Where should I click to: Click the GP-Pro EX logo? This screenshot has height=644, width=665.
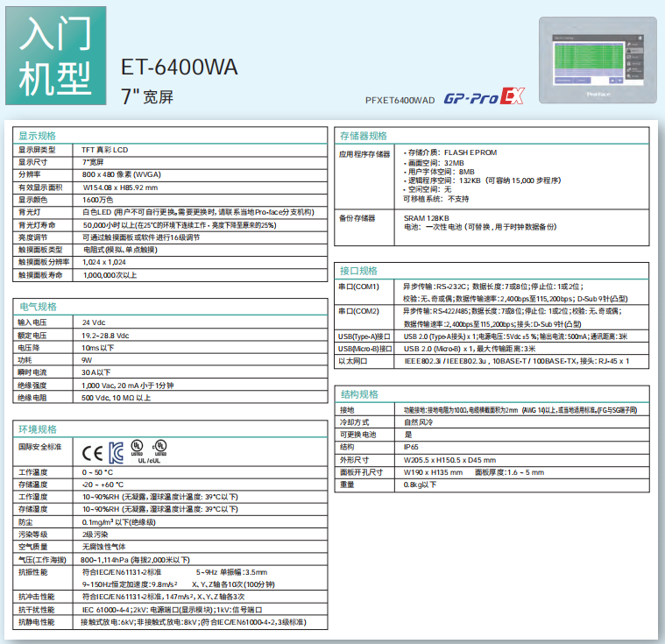point(484,96)
